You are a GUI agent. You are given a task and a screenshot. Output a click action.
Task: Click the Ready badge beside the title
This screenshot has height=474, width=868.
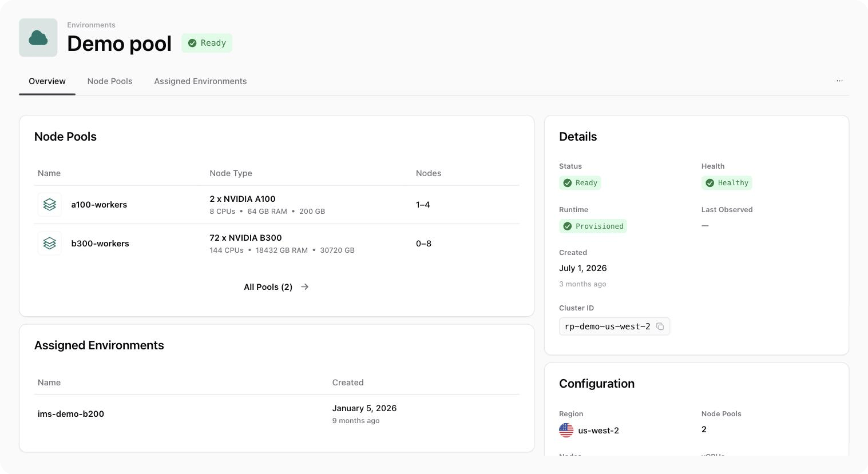(x=207, y=43)
